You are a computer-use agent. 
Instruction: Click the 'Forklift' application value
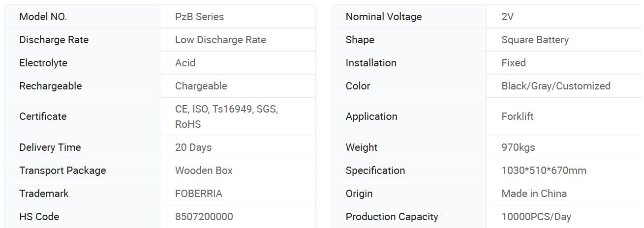point(518,116)
